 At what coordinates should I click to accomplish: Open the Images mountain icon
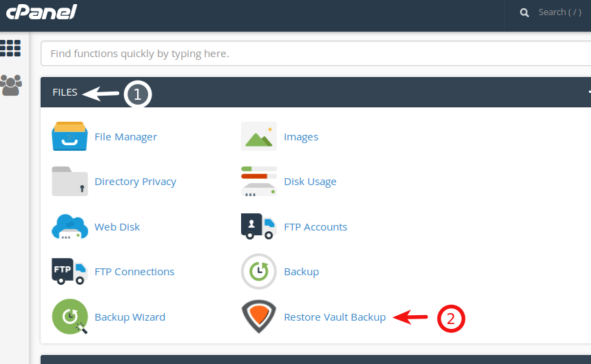[x=259, y=136]
